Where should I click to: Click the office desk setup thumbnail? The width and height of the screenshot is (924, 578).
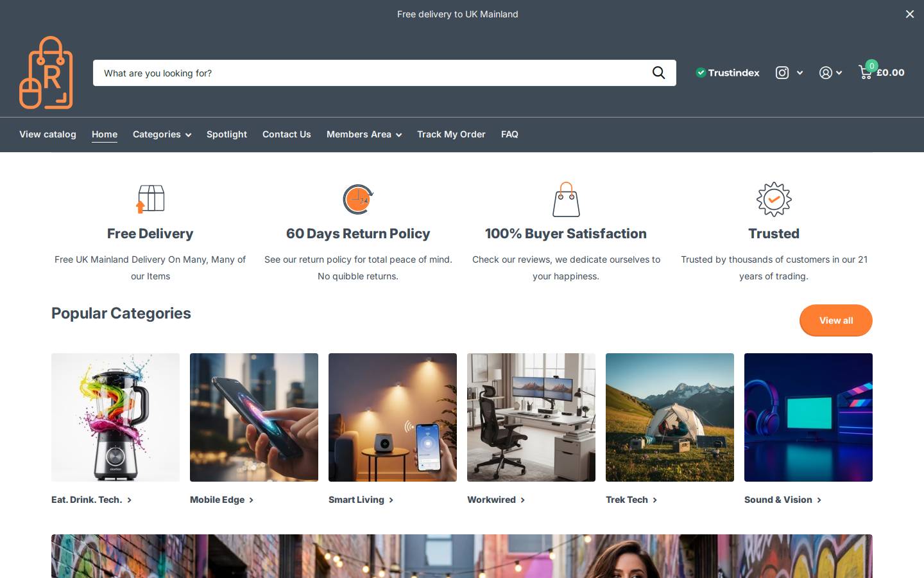click(x=531, y=417)
